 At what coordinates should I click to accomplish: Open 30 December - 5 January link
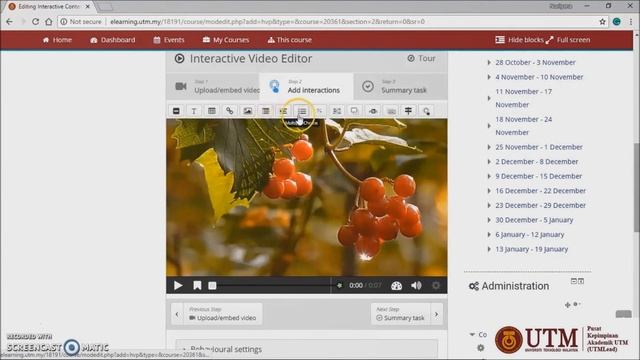(x=534, y=220)
